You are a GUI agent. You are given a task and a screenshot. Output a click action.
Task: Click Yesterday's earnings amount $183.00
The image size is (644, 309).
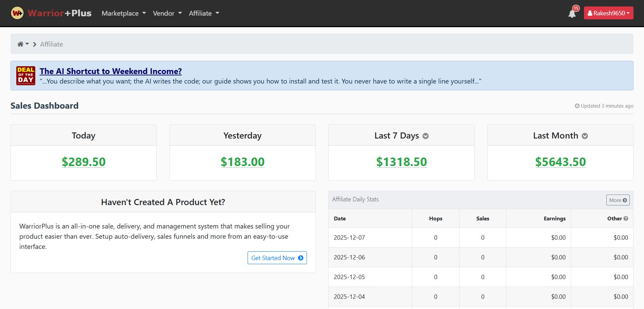(x=242, y=162)
